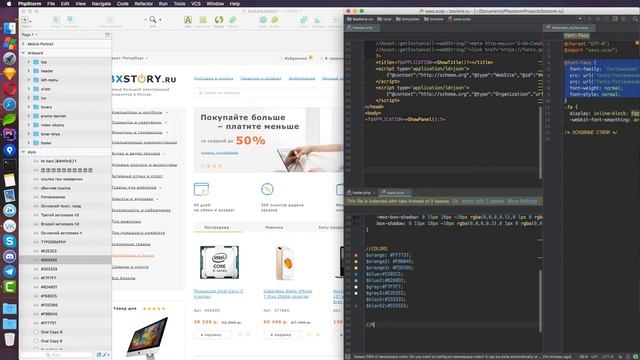Click the Flatten tool icon in Sketch
The width and height of the screenshot is (640, 360).
[x=233, y=20]
